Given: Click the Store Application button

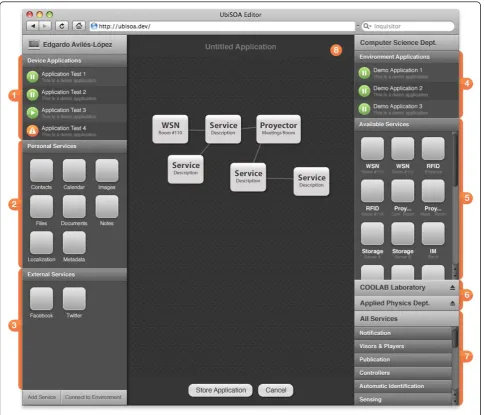Looking at the screenshot, I should click(221, 390).
